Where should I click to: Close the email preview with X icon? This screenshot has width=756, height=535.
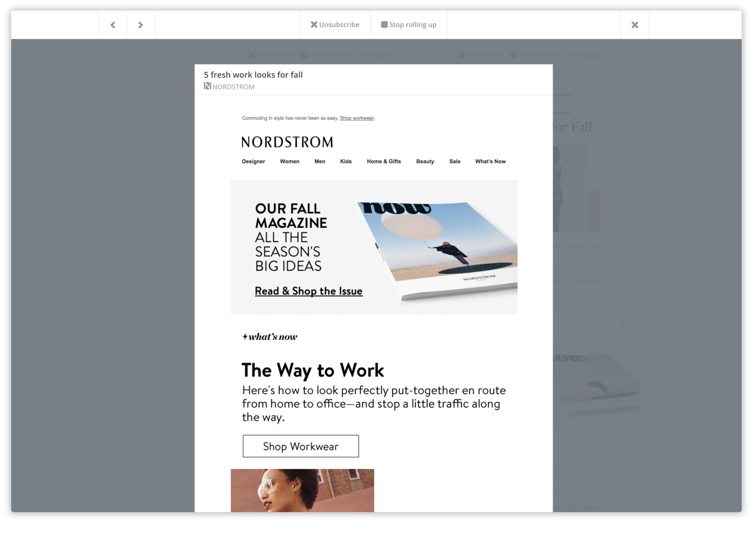click(x=635, y=25)
